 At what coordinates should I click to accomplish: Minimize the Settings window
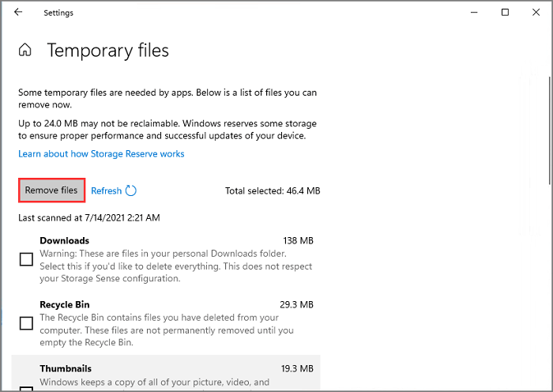(x=474, y=12)
